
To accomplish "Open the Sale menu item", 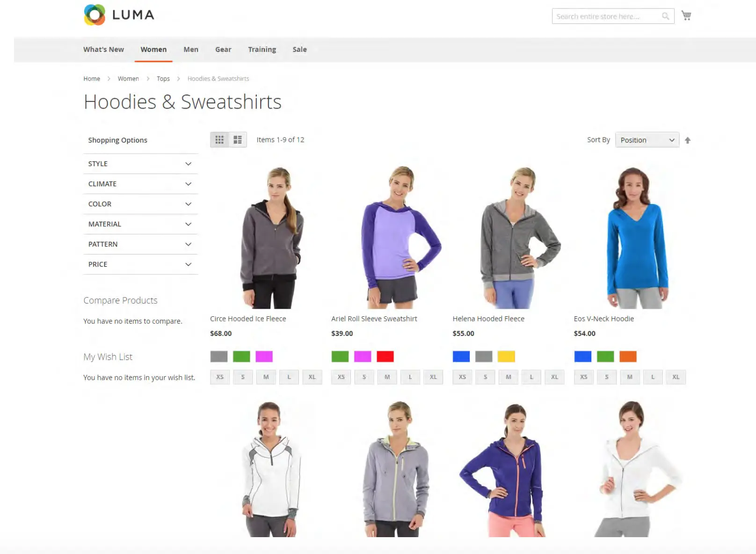I will pos(299,50).
